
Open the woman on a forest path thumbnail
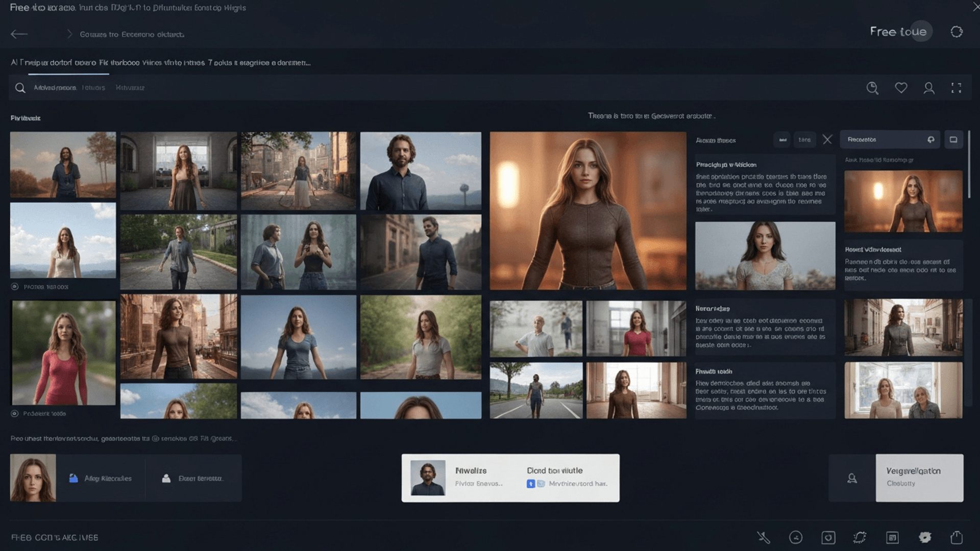(x=421, y=337)
